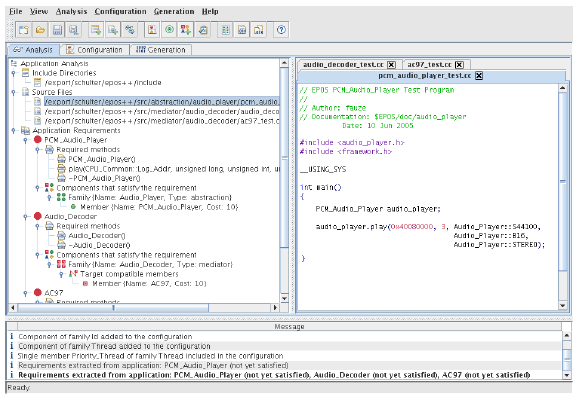Click the hourglass toolbar icon
The height and width of the screenshot is (399, 577).
click(152, 30)
